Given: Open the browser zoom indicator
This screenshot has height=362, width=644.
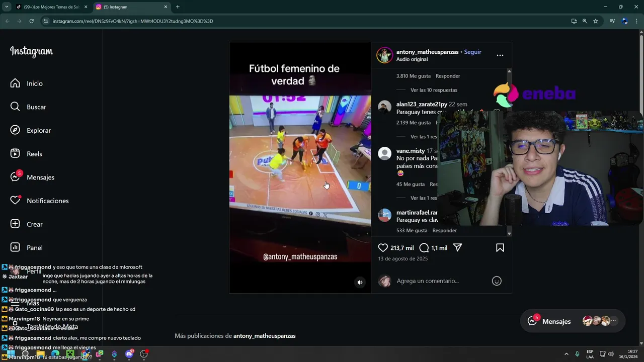Looking at the screenshot, I should 585,21.
